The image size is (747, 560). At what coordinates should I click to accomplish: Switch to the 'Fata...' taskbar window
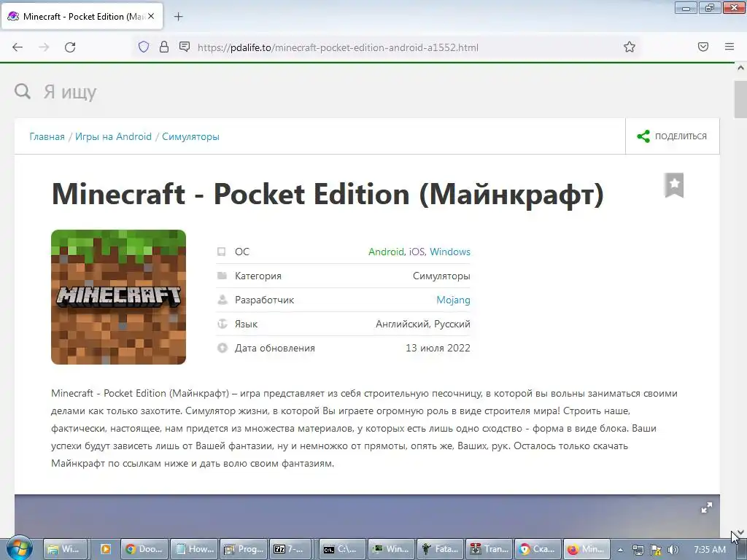pos(441,549)
